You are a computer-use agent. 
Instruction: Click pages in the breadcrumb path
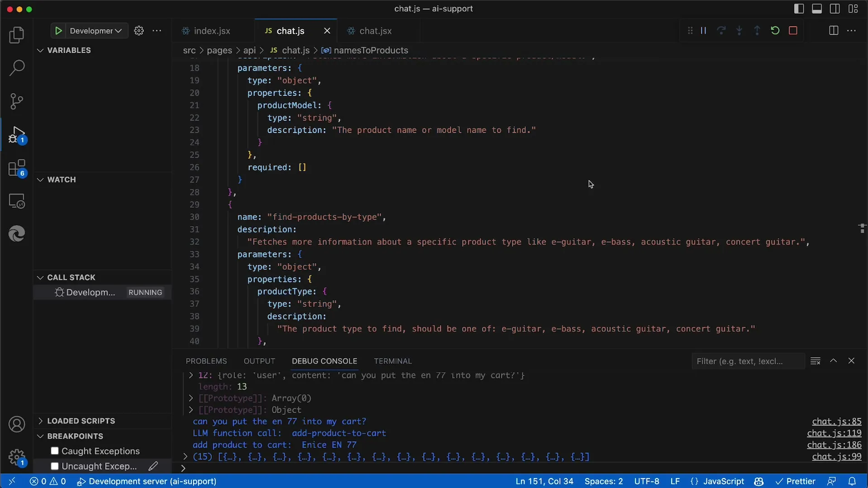(x=219, y=50)
